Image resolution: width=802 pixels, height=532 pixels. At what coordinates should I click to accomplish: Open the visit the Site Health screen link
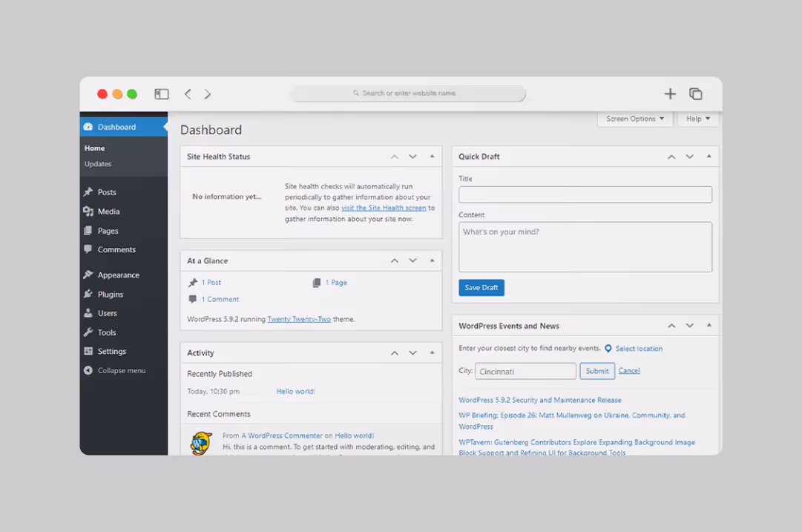[384, 208]
